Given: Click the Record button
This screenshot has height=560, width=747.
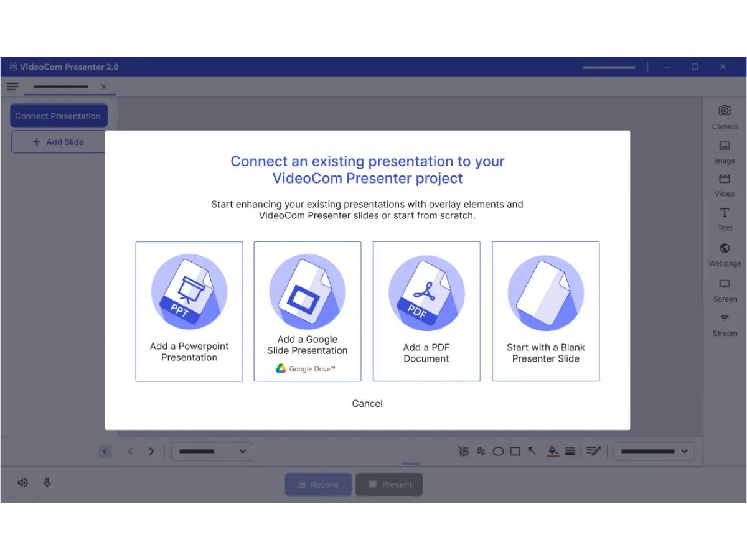Looking at the screenshot, I should [x=318, y=485].
